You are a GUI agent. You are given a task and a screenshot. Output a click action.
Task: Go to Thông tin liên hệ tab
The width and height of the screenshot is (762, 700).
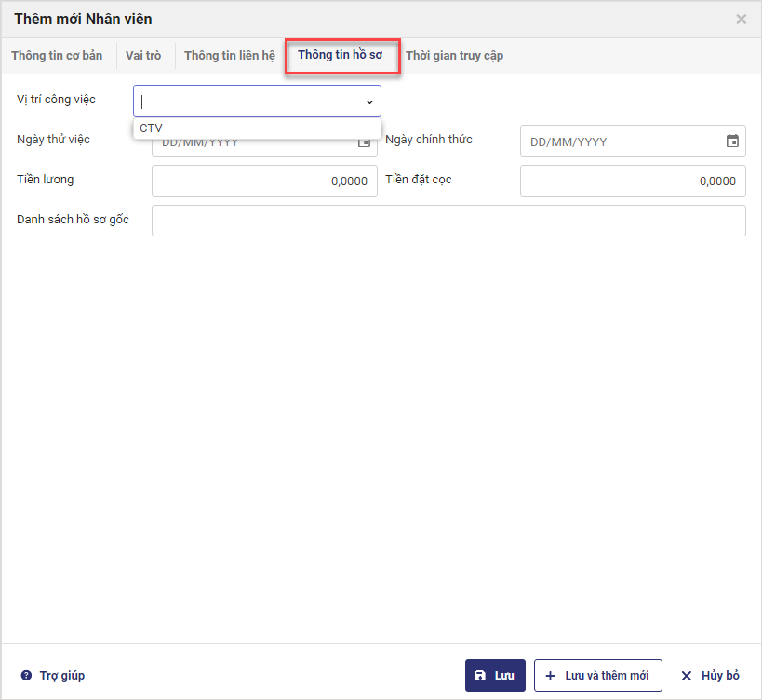click(x=229, y=56)
